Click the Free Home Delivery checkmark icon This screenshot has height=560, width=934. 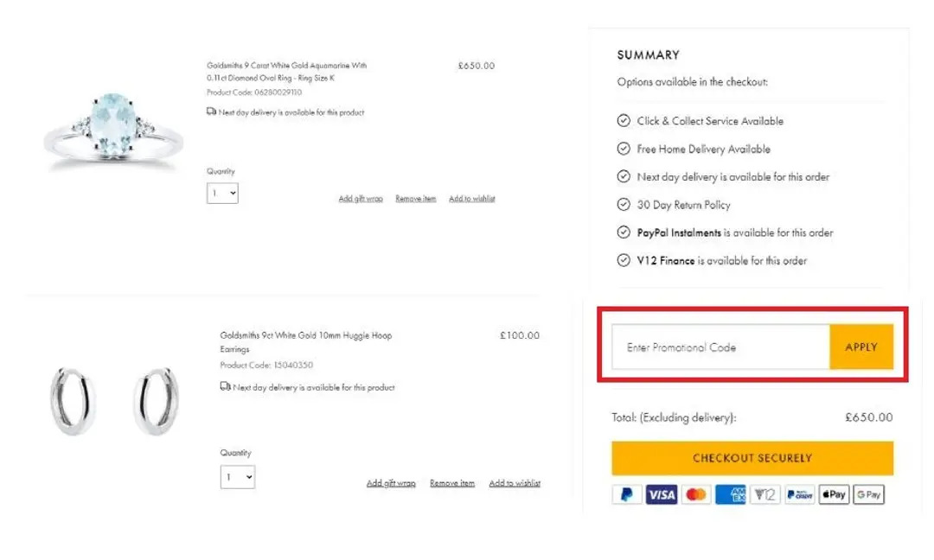pyautogui.click(x=624, y=149)
